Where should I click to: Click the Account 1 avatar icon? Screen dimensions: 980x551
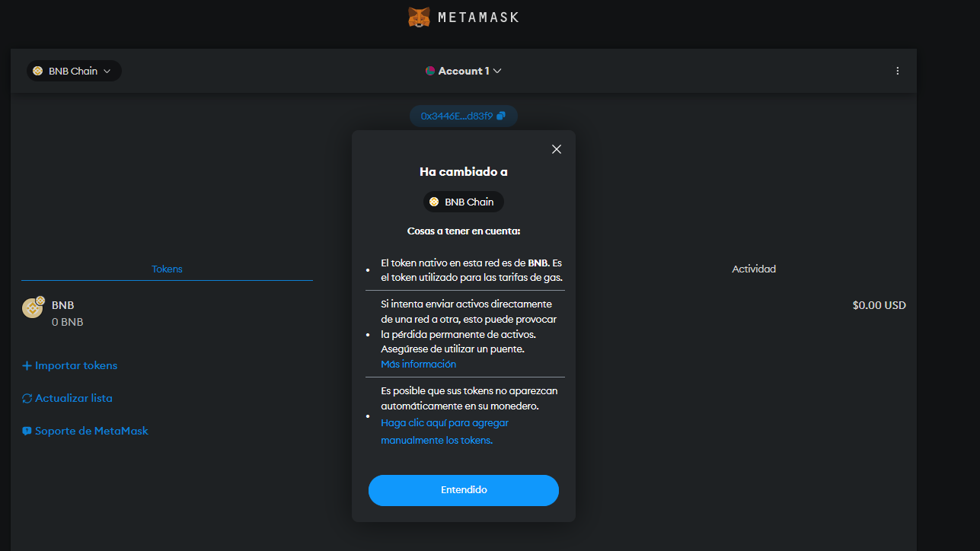430,71
